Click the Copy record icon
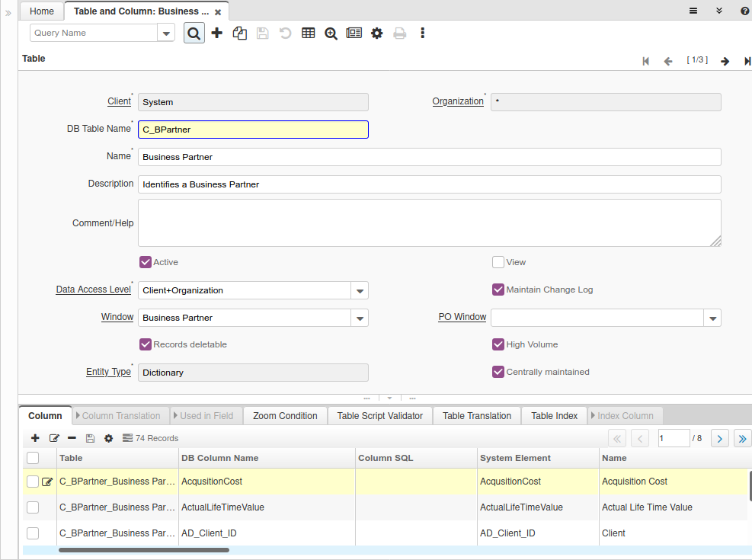 coord(240,33)
